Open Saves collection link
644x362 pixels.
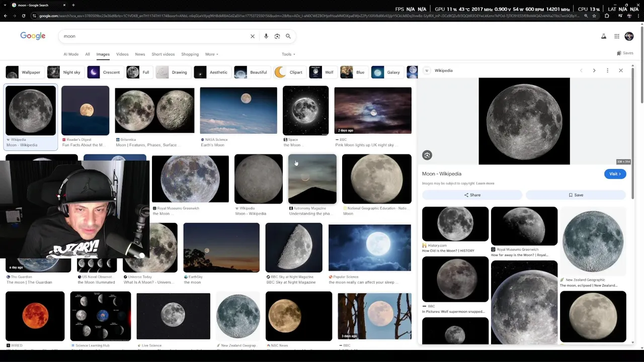tap(625, 53)
